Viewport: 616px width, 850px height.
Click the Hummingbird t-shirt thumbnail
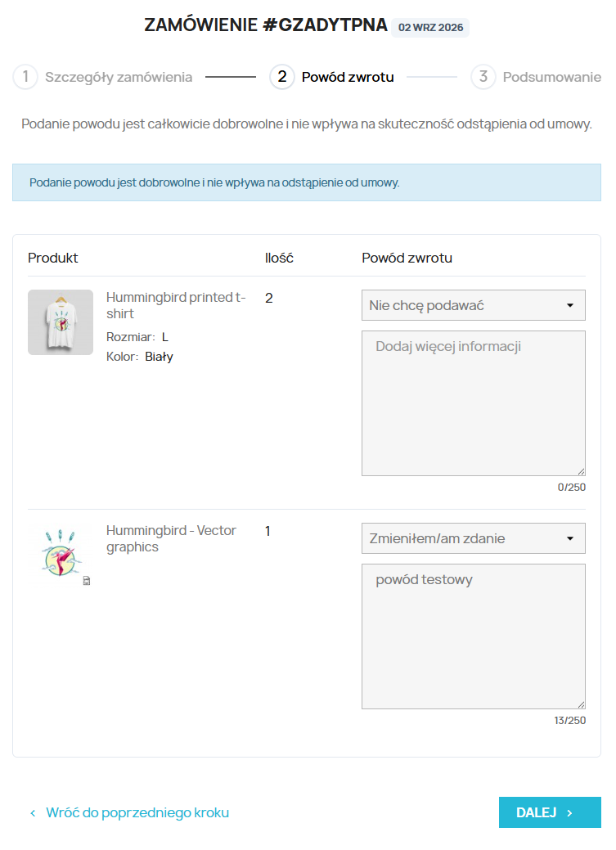(61, 322)
